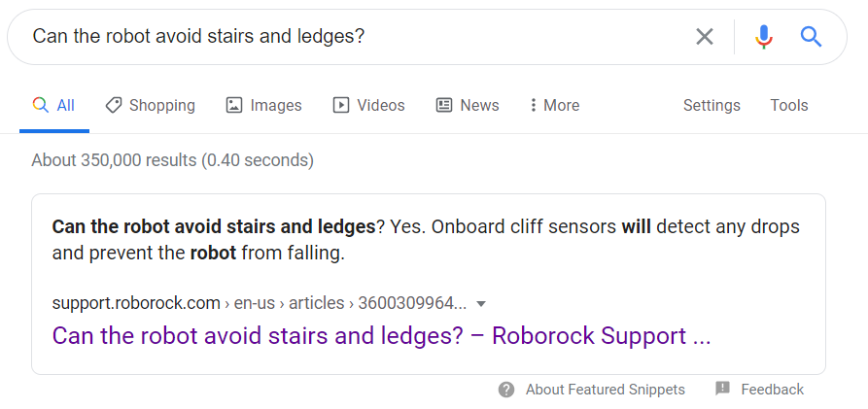Open the Tools filter options

tap(789, 105)
